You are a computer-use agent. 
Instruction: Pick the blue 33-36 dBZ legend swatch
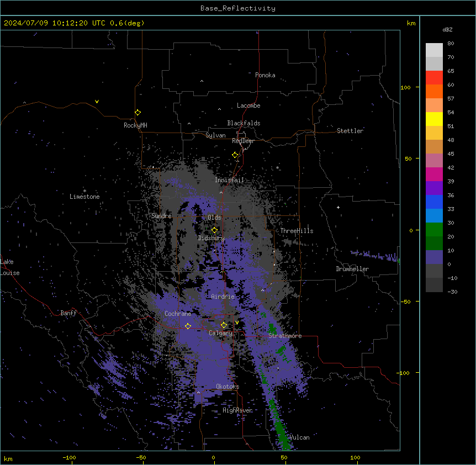click(434, 202)
